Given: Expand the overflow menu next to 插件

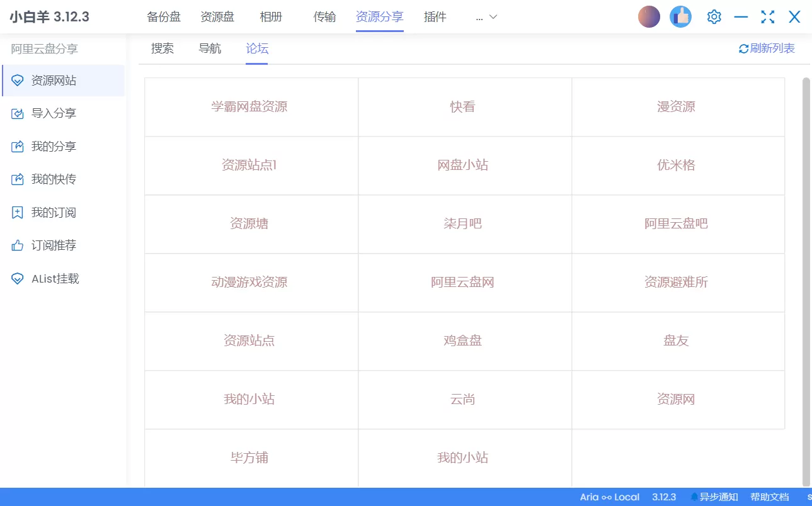Looking at the screenshot, I should [x=485, y=17].
